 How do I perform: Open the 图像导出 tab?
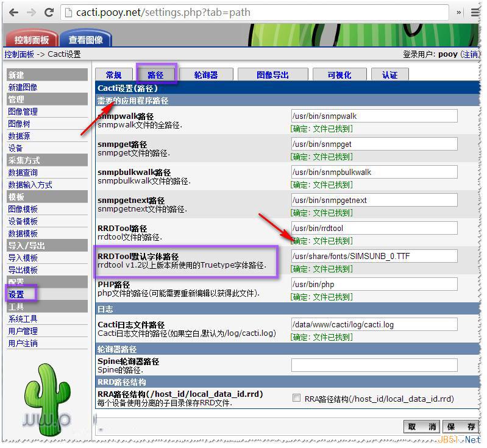click(272, 75)
